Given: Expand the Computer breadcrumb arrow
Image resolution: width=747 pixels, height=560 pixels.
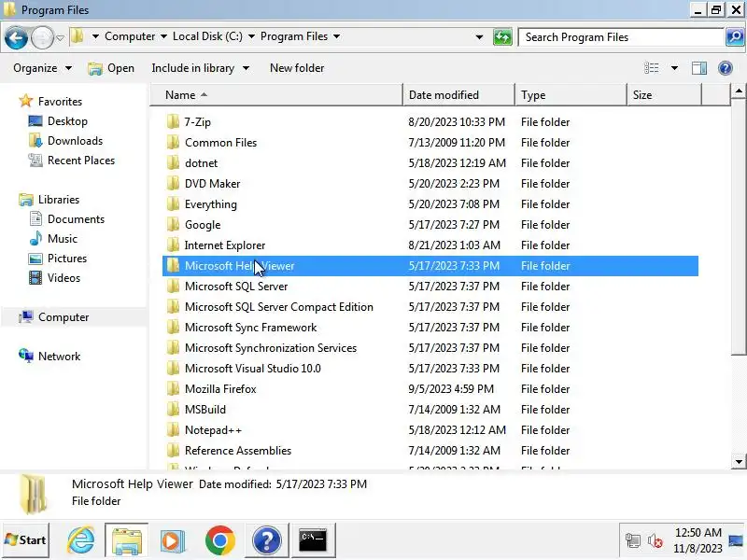Looking at the screenshot, I should 163,36.
